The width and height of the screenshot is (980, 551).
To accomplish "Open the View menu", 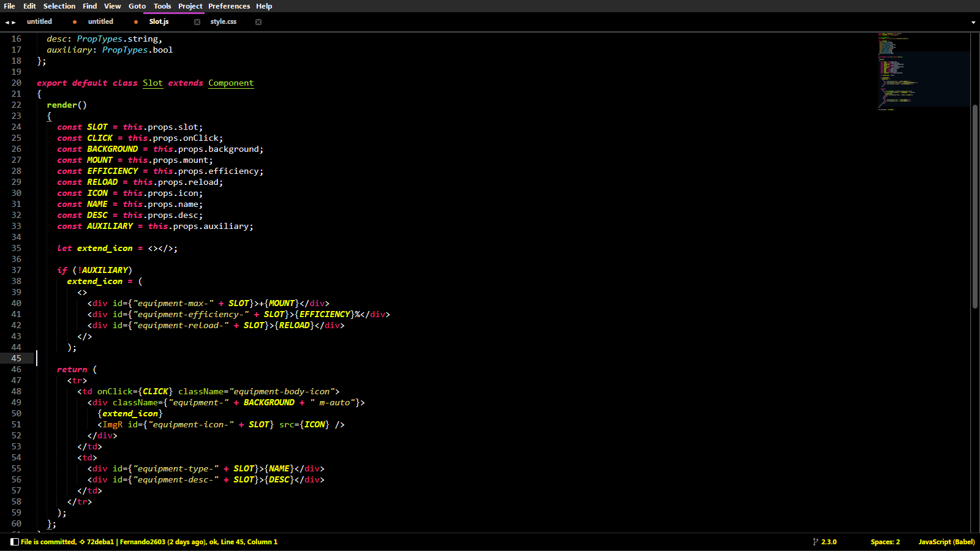I will point(113,6).
